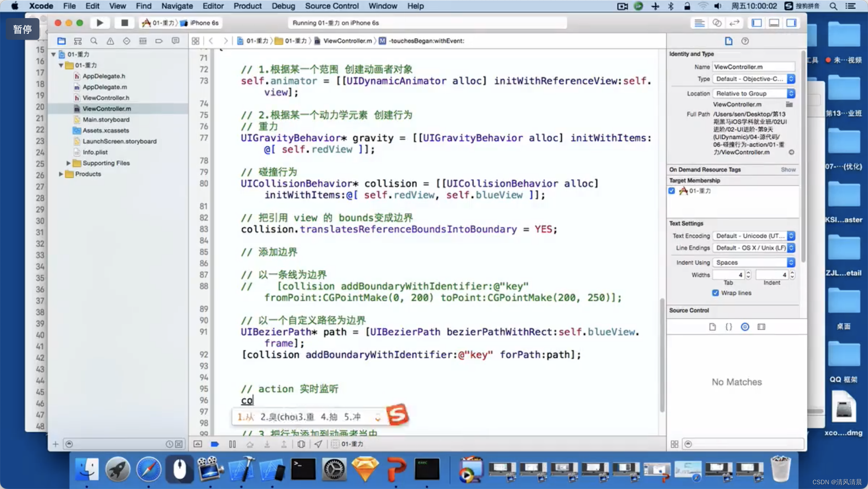Open the Test navigator diamond icon
This screenshot has height=489, width=868.
(x=127, y=41)
